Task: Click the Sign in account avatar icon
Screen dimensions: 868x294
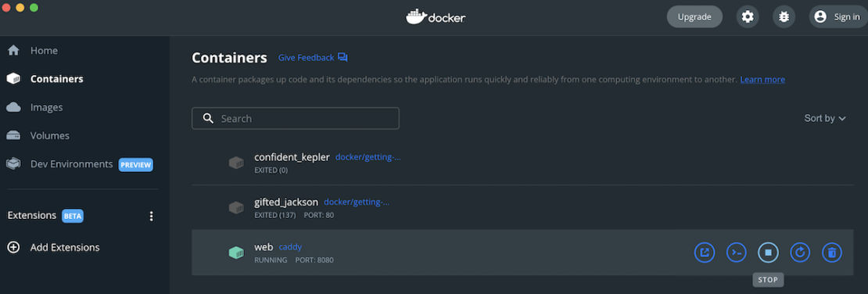Action: coord(820,16)
